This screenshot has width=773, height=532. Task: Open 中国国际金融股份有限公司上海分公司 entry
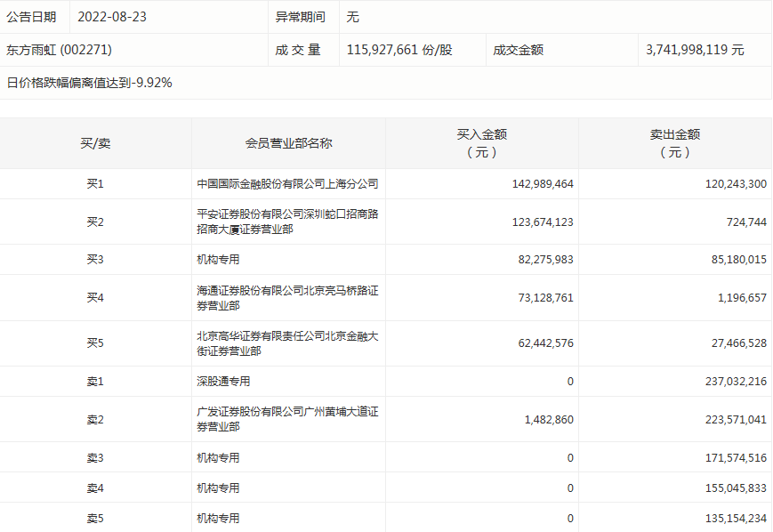click(x=287, y=184)
